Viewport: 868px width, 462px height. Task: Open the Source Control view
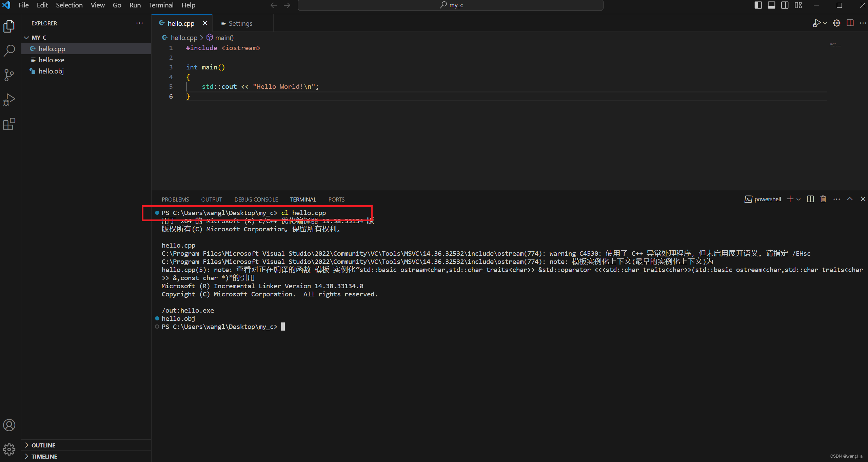coord(9,75)
